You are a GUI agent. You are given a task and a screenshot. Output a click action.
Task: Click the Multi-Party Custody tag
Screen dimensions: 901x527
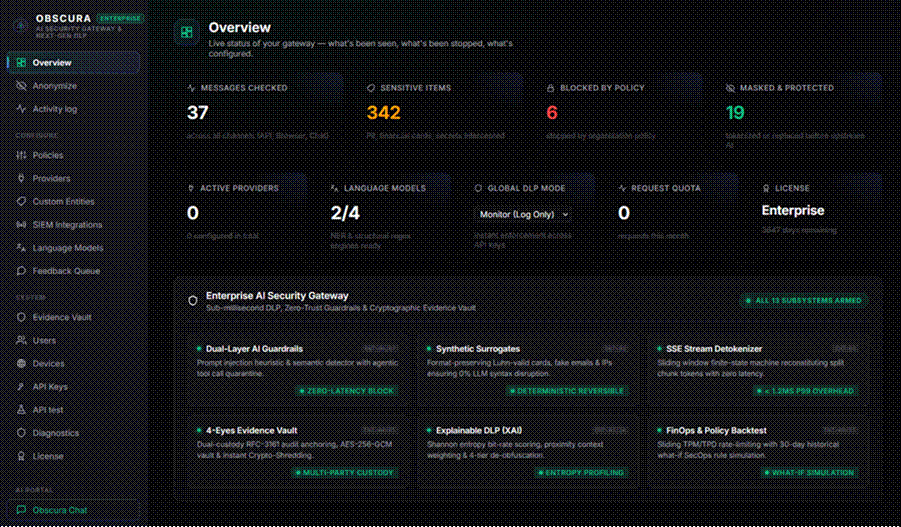[x=344, y=472]
